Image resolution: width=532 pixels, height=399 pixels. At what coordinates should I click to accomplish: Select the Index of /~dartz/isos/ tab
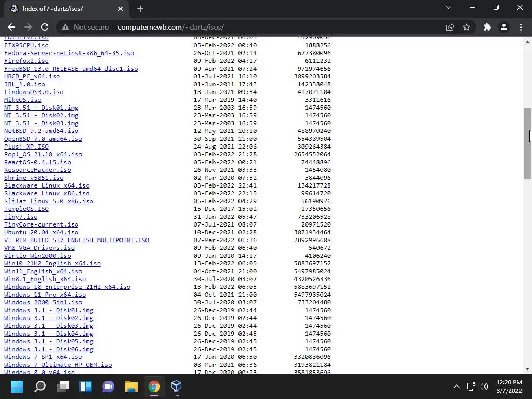(66, 9)
